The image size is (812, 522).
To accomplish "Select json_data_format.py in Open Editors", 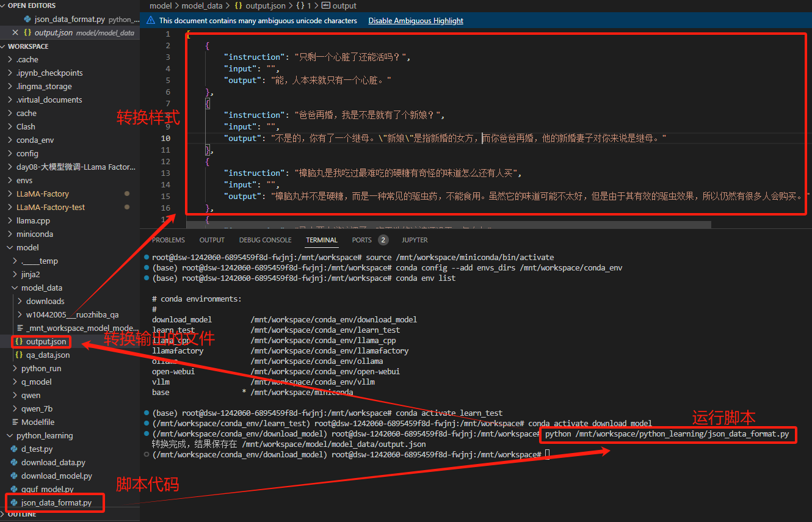I will coord(70,19).
